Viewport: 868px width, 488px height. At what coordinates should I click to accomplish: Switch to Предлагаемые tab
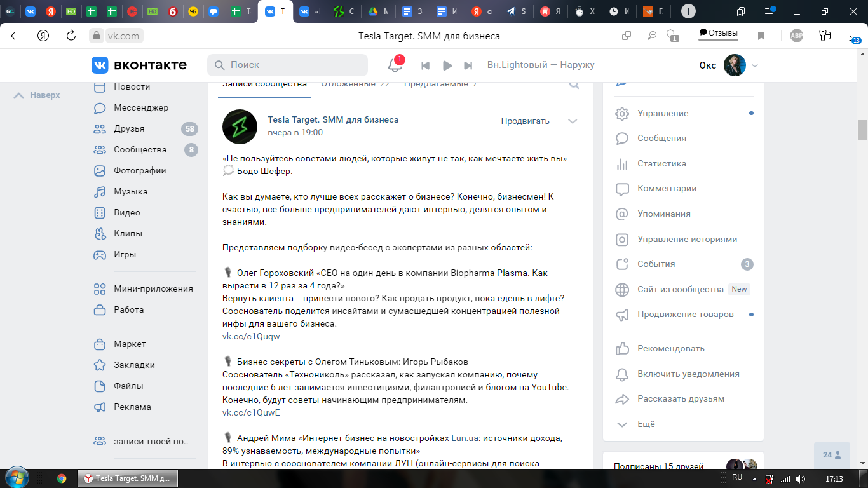point(440,83)
